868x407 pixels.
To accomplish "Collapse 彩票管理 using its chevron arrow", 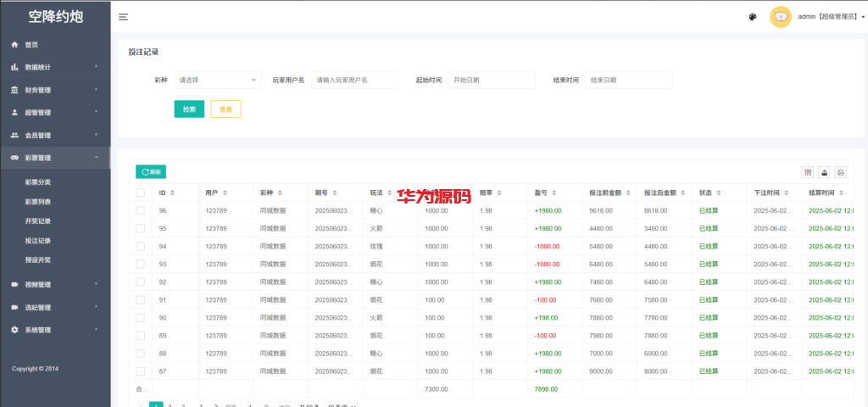I will click(97, 157).
